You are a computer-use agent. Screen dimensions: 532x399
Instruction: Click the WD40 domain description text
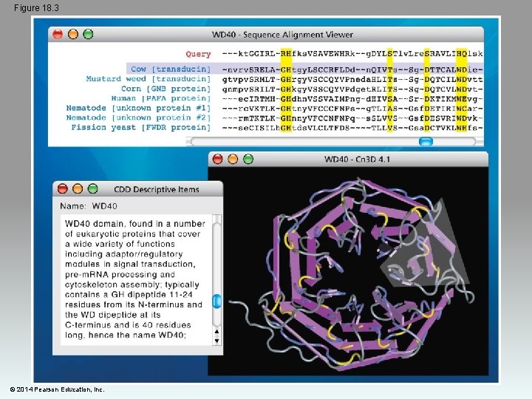[x=135, y=279]
